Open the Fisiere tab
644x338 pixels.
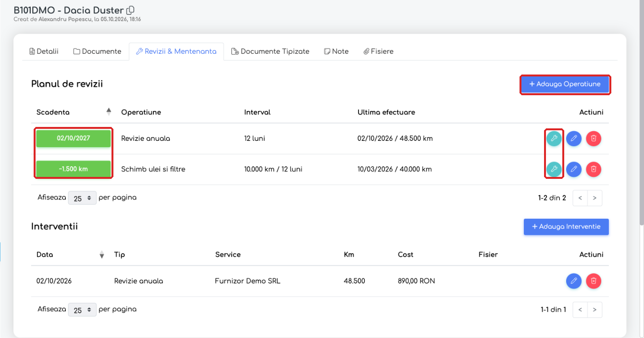coord(378,51)
